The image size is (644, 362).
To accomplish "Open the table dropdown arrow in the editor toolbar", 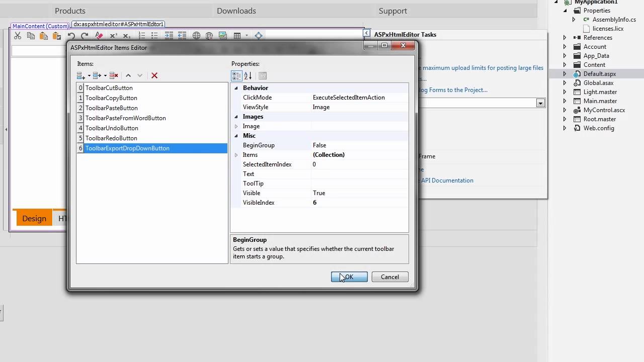I will tap(247, 36).
